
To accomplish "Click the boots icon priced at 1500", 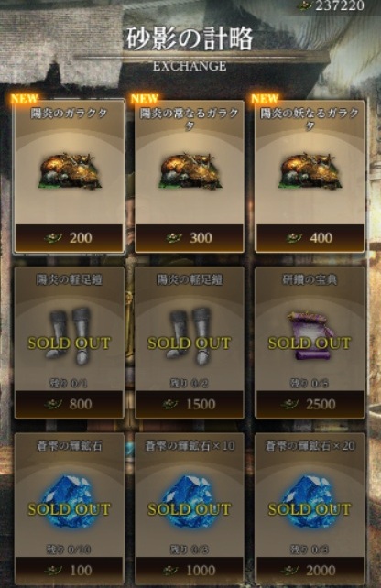I will click(x=190, y=335).
